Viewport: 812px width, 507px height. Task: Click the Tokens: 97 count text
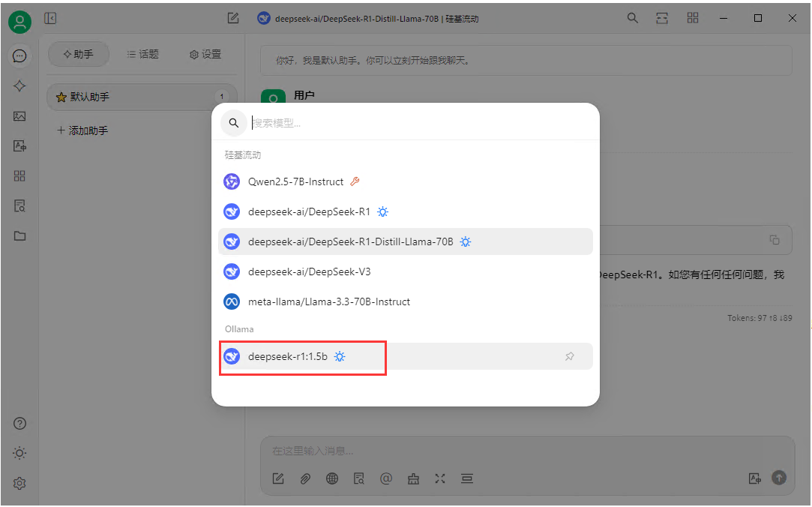coord(760,318)
